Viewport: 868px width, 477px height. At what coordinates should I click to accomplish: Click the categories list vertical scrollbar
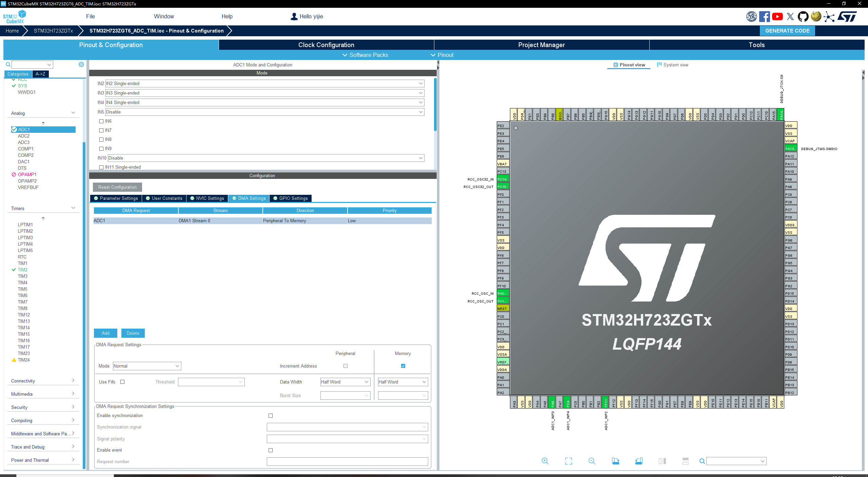[84, 305]
